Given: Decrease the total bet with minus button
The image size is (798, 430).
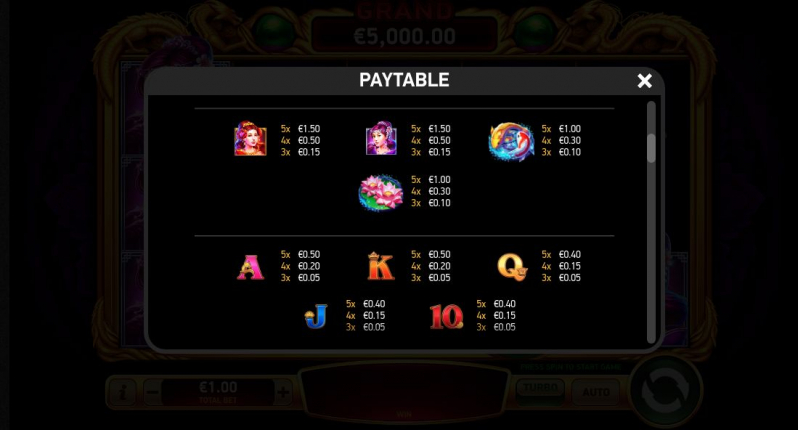Looking at the screenshot, I should point(152,392).
